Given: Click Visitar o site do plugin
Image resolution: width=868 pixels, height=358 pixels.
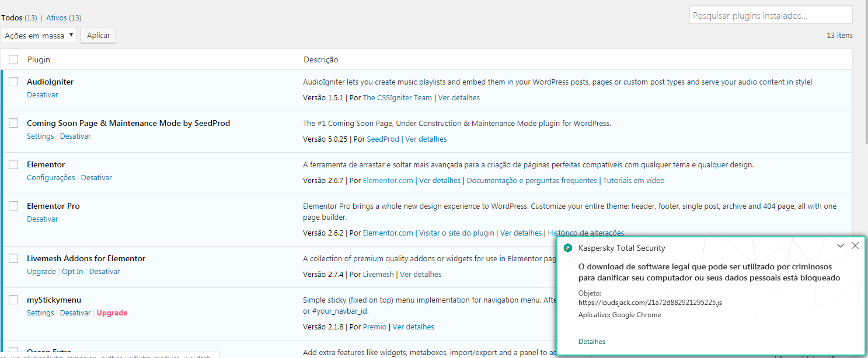Looking at the screenshot, I should [456, 233].
